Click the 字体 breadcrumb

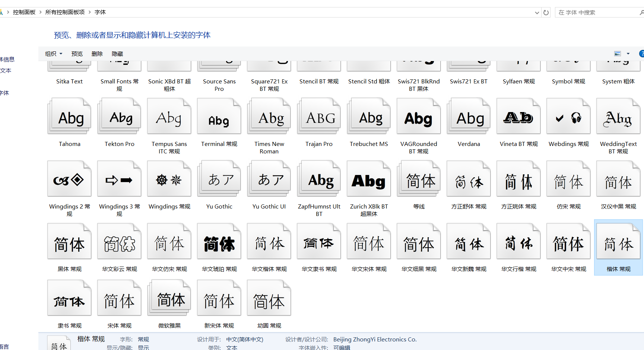100,12
